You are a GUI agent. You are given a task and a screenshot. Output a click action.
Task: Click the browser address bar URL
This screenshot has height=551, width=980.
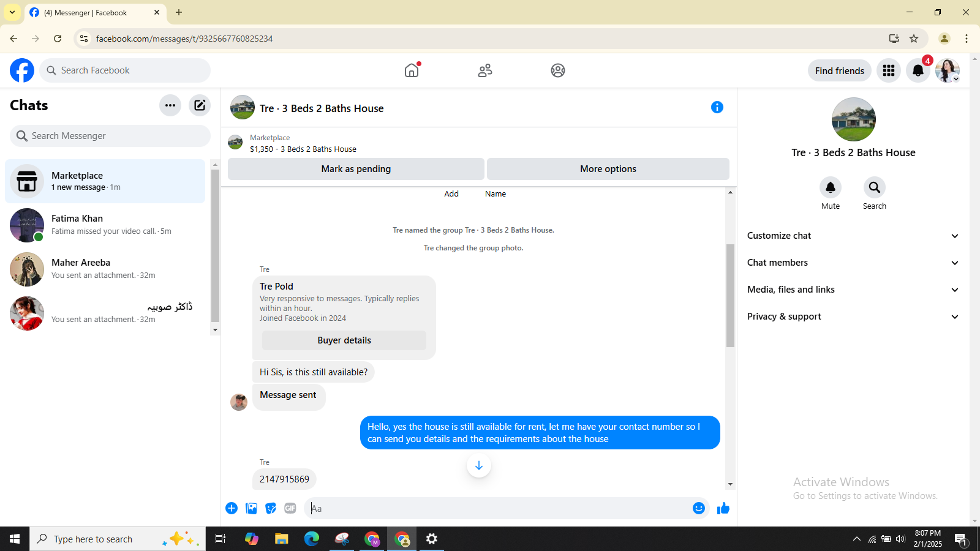[184, 39]
